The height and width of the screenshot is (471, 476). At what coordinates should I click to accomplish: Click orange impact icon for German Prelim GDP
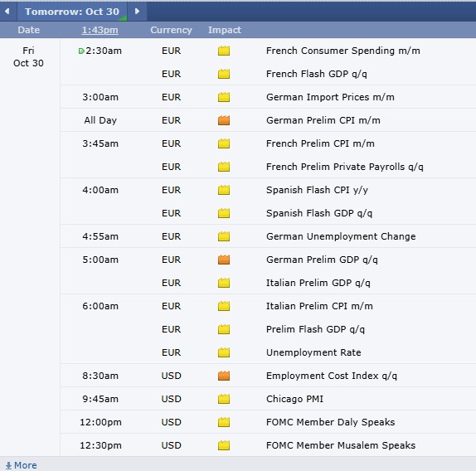[224, 260]
